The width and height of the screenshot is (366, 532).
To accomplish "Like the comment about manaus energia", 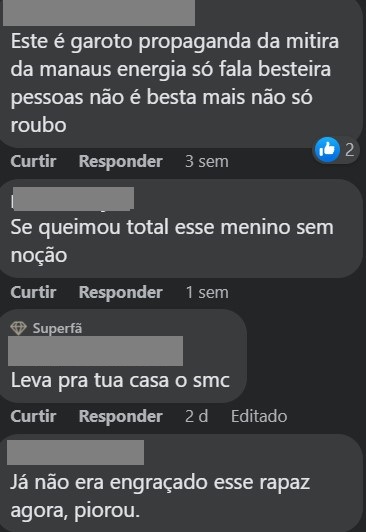I will [33, 161].
